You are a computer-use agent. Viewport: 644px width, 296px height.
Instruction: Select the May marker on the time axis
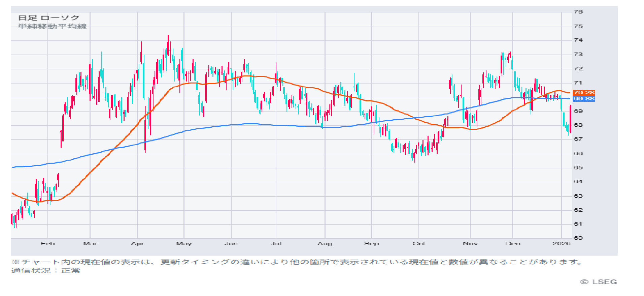tap(184, 243)
